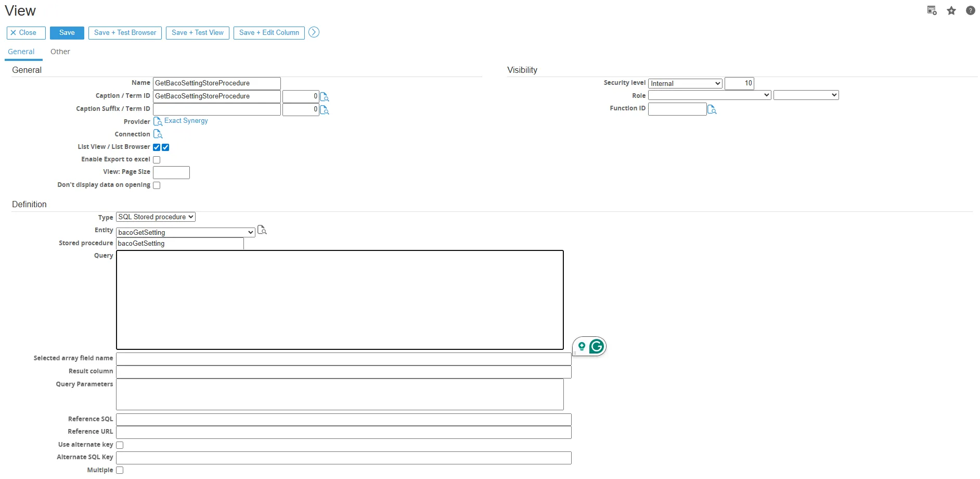Click the Grammarly icon near the Query box
The width and height of the screenshot is (980, 479).
coord(596,346)
